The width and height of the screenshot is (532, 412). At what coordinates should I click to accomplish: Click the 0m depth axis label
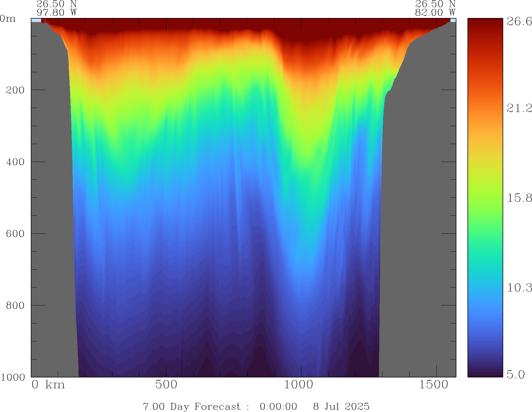click(8, 19)
